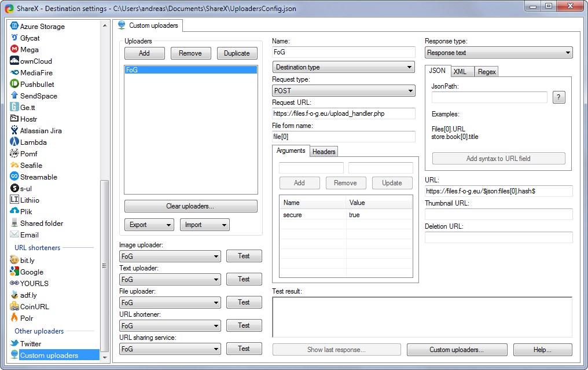Select the JSON response tab

[x=438, y=71]
